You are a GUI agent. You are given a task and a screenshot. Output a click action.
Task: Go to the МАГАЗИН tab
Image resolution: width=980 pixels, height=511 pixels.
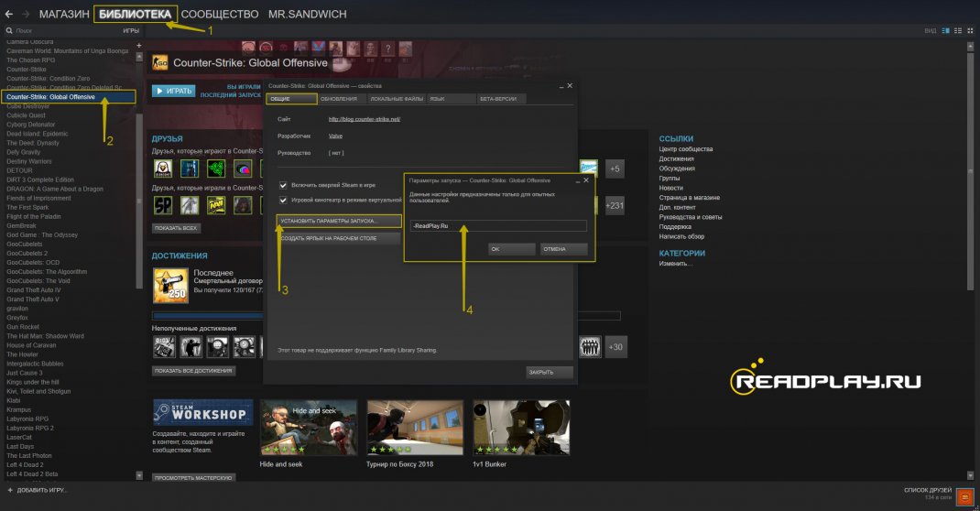coord(64,14)
